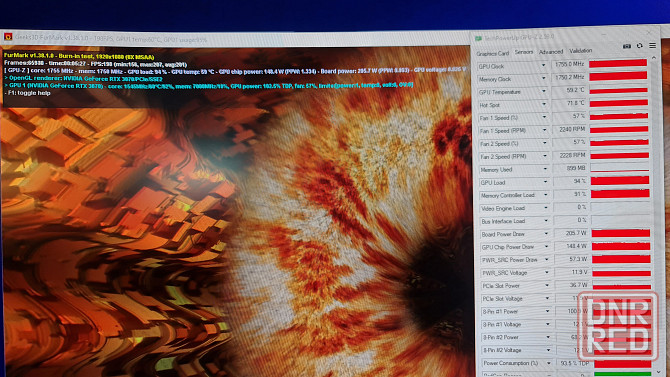The image size is (670, 377).
Task: Open the Advanced tab
Action: pyautogui.click(x=550, y=52)
